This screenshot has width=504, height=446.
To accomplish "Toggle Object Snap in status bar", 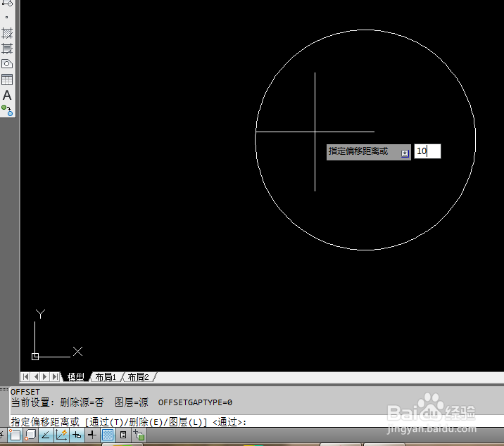I will point(15,435).
